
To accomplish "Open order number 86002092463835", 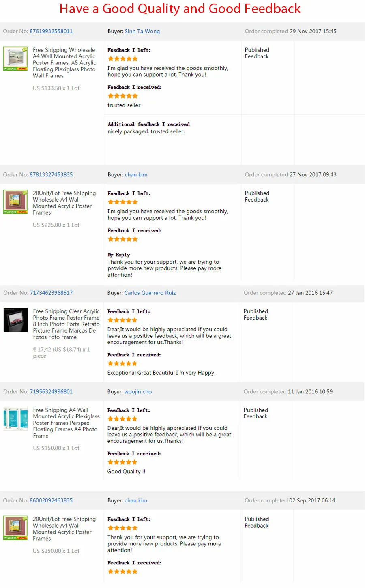I will [51, 501].
